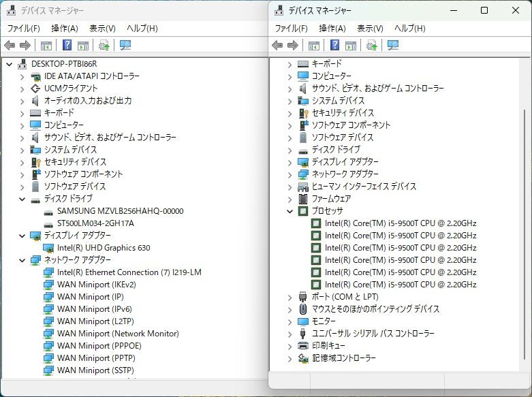This screenshot has height=397, width=532.
Task: Collapse the DESKTOP-PTBI86R root node
Action: [10, 64]
